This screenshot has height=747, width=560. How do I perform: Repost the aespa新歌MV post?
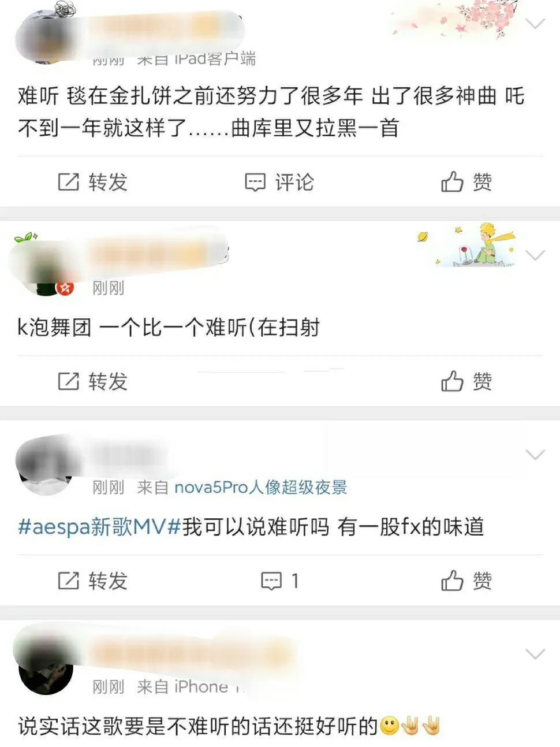click(x=92, y=581)
